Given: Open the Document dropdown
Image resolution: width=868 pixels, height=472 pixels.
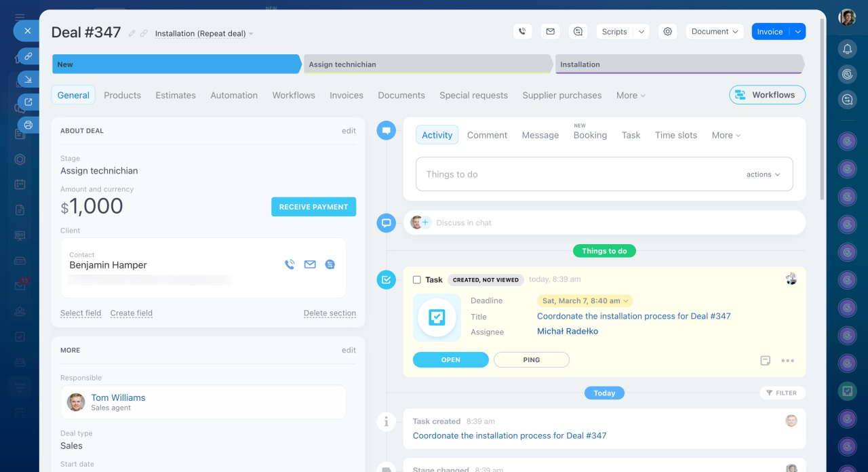Looking at the screenshot, I should 714,31.
